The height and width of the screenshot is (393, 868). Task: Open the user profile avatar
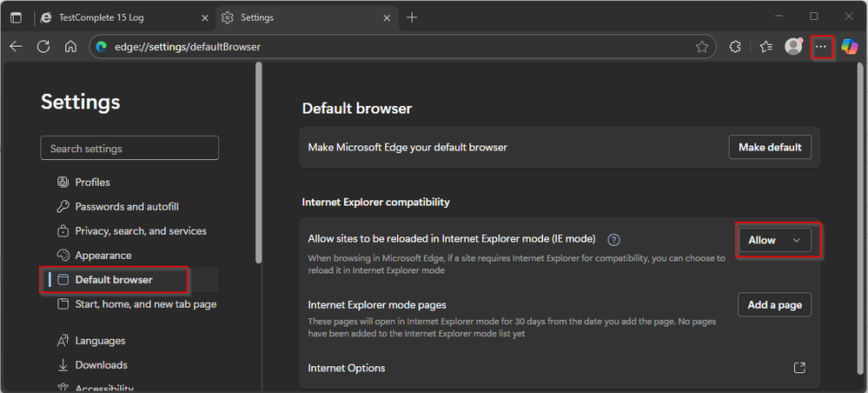click(x=793, y=47)
